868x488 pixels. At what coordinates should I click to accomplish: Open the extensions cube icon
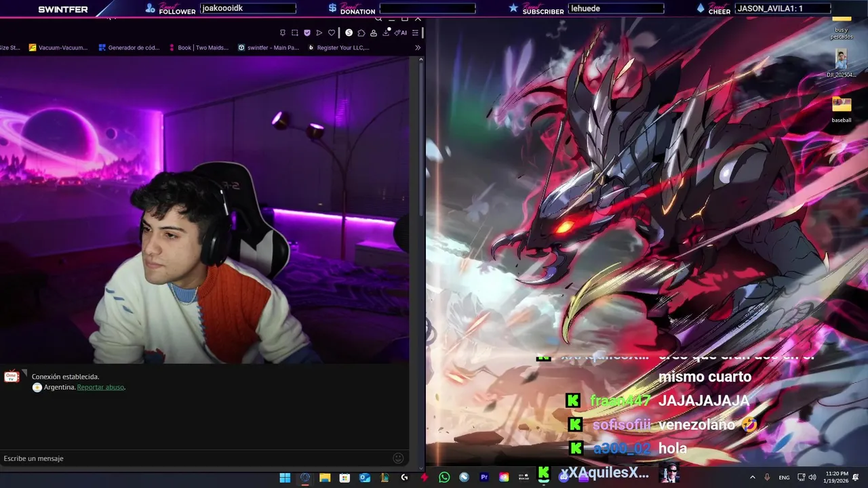pyautogui.click(x=361, y=33)
